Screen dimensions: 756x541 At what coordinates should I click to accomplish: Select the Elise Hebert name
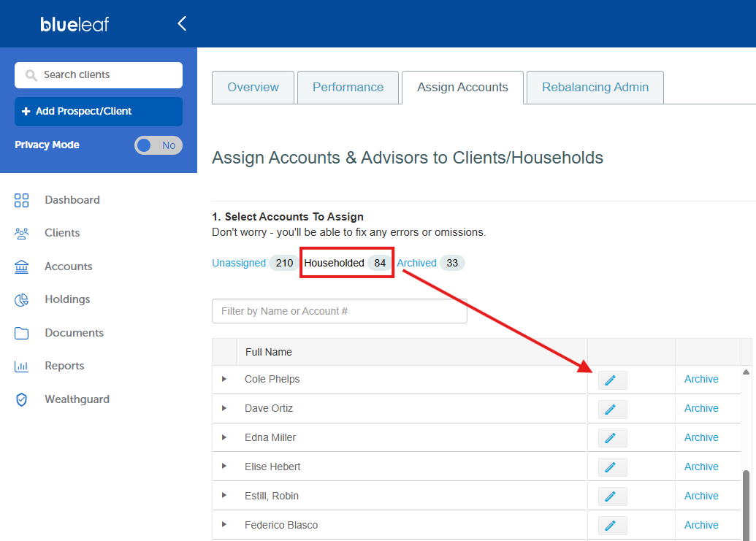tap(272, 467)
